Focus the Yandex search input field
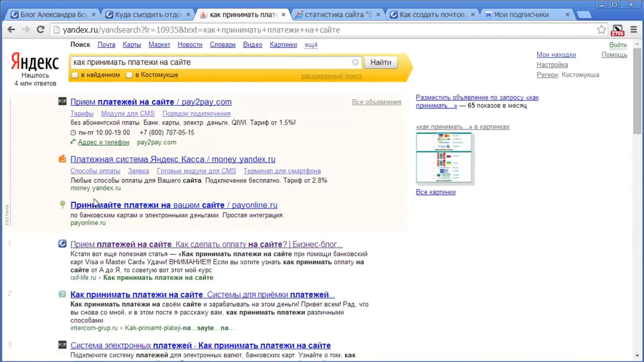The width and height of the screenshot is (644, 362). point(211,62)
